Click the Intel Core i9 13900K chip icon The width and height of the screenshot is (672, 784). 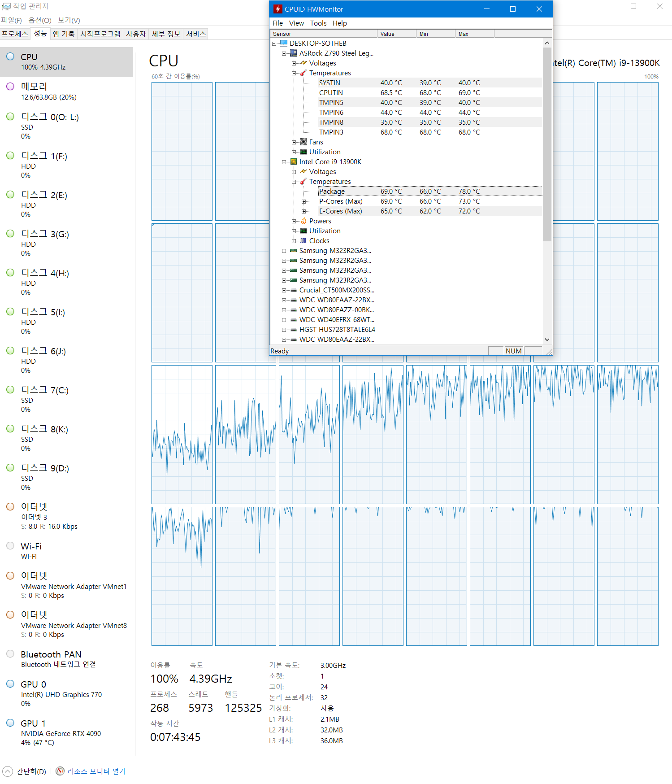[x=294, y=161]
